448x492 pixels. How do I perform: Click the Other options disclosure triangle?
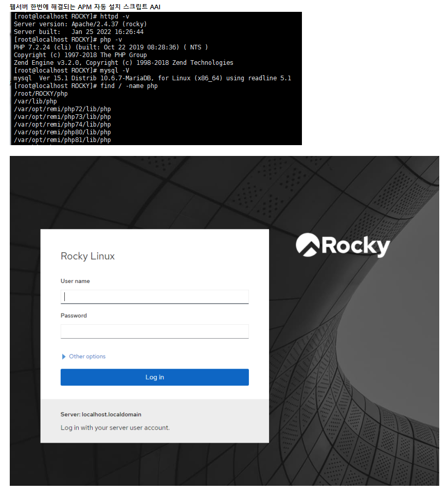coord(64,357)
